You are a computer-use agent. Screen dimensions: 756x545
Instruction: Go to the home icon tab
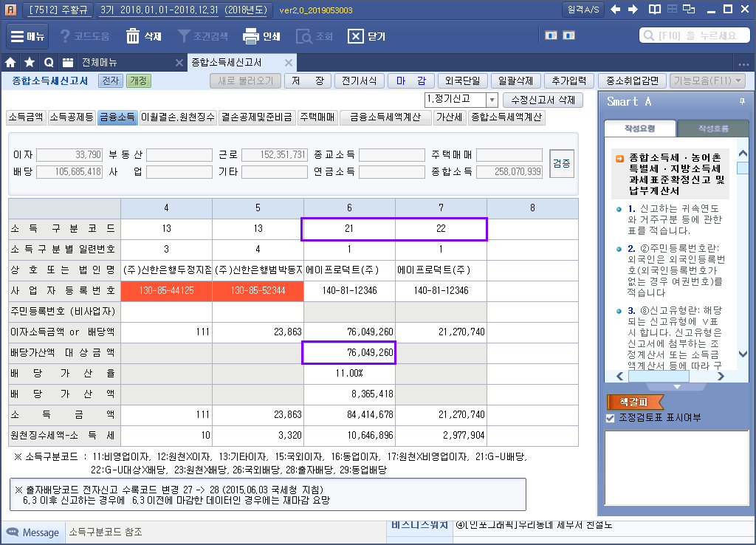pyautogui.click(x=11, y=62)
